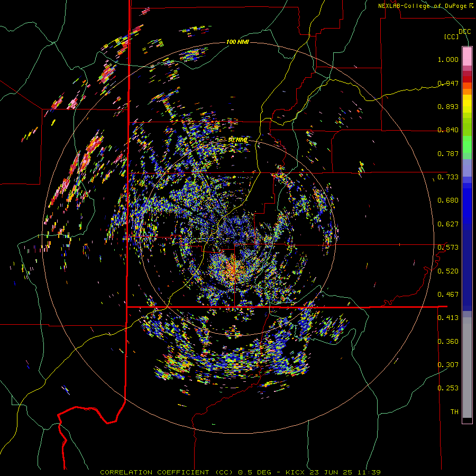This screenshot has width=476, height=476.
Task: Pick the periwinkle segment near 0.733
Action: coord(467,168)
